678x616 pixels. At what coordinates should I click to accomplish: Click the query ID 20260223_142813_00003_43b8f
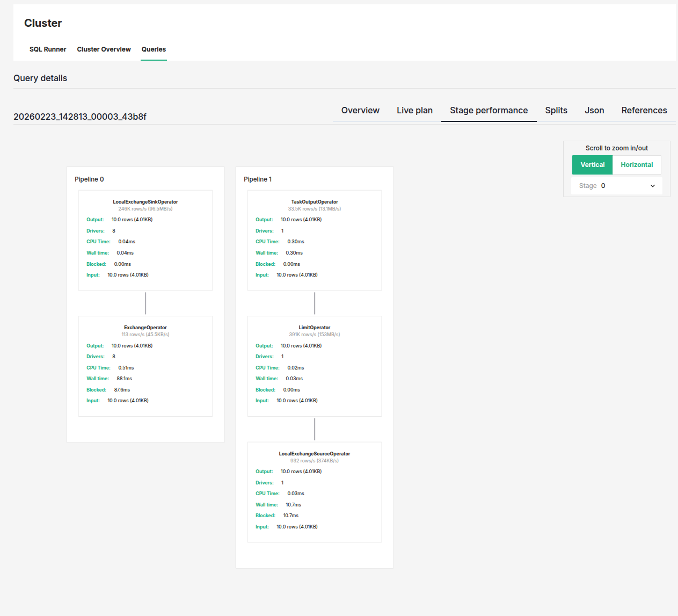point(79,117)
